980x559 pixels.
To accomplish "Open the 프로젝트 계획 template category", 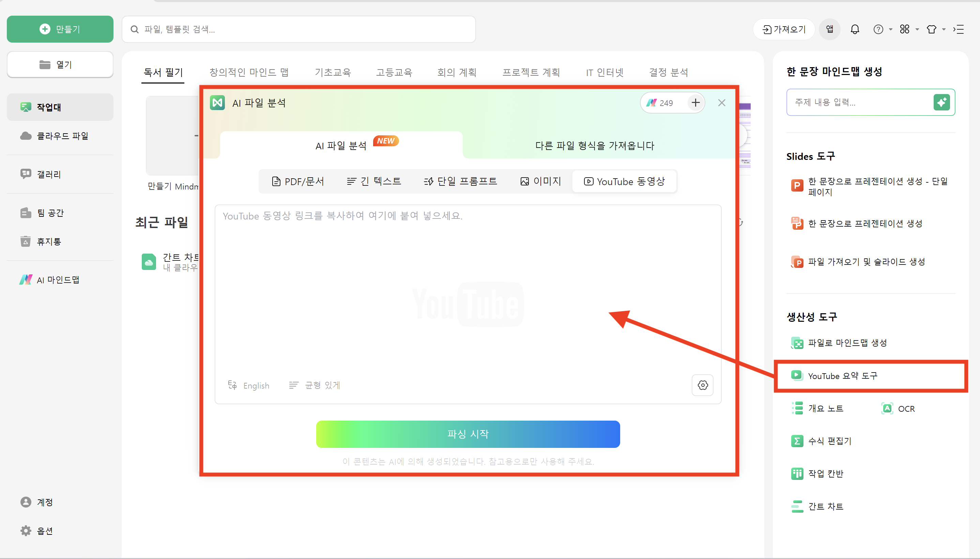I will click(x=531, y=72).
